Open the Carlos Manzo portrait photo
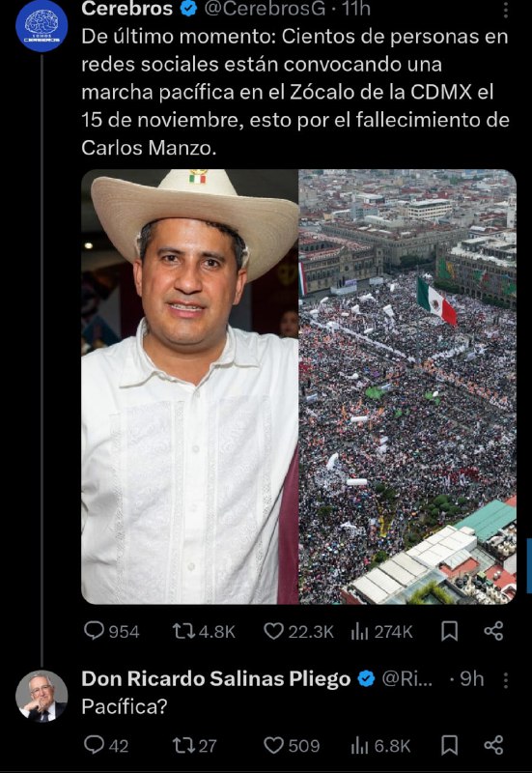Screen dimensions: 532x773 [189, 386]
